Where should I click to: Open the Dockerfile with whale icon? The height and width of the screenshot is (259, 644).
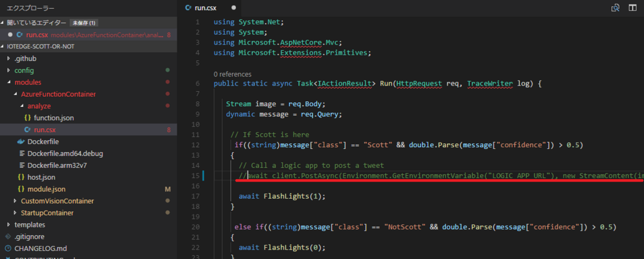(43, 141)
